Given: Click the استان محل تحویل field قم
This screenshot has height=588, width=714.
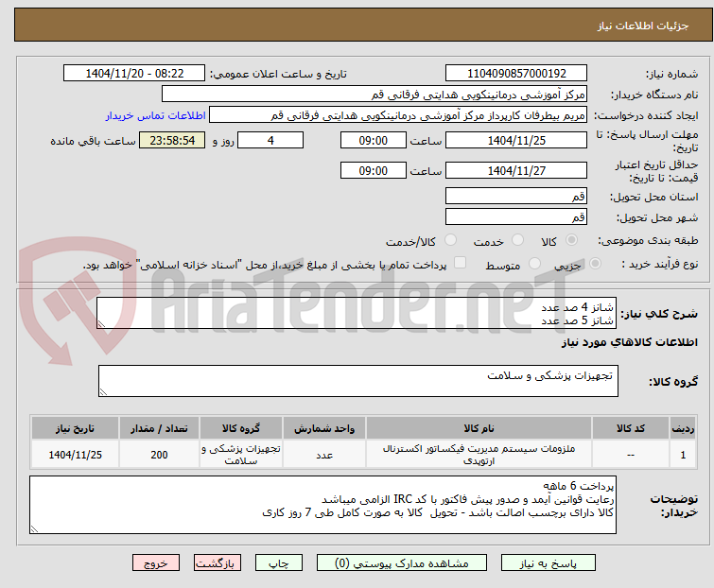Looking at the screenshot, I should 516,196.
